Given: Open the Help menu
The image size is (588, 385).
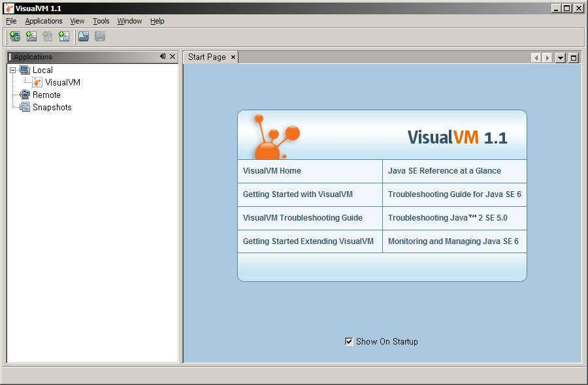Looking at the screenshot, I should pyautogui.click(x=157, y=21).
